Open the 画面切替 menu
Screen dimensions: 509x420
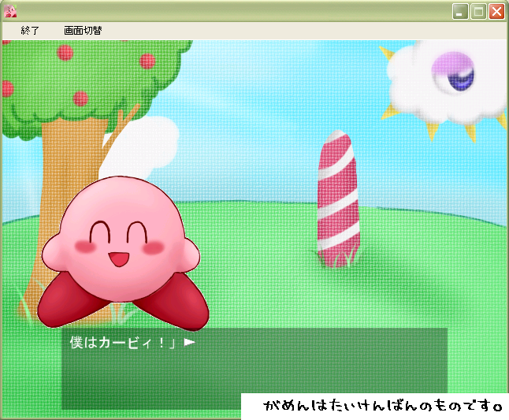click(x=83, y=31)
